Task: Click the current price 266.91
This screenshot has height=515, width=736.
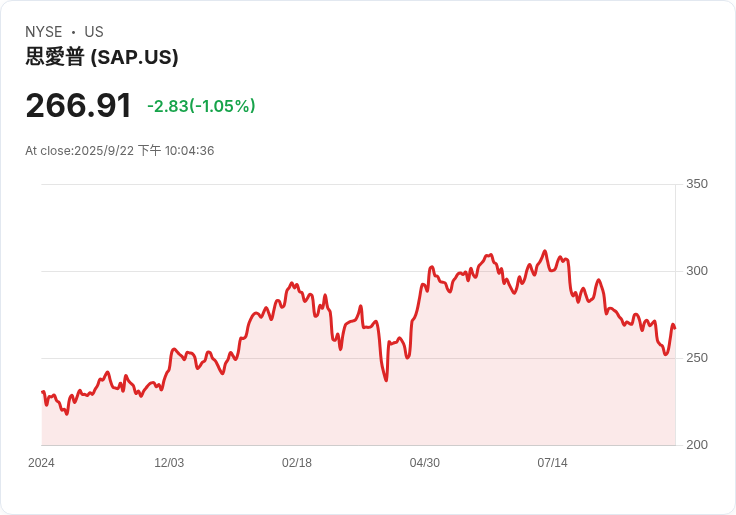Action: pyautogui.click(x=79, y=106)
